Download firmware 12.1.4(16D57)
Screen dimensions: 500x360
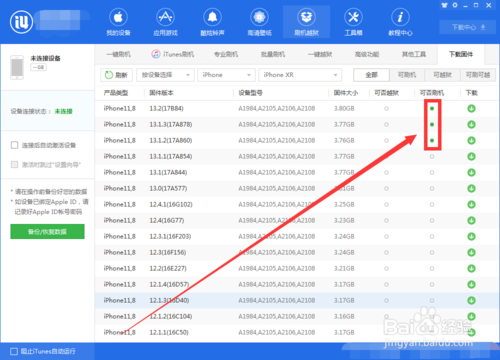(471, 284)
